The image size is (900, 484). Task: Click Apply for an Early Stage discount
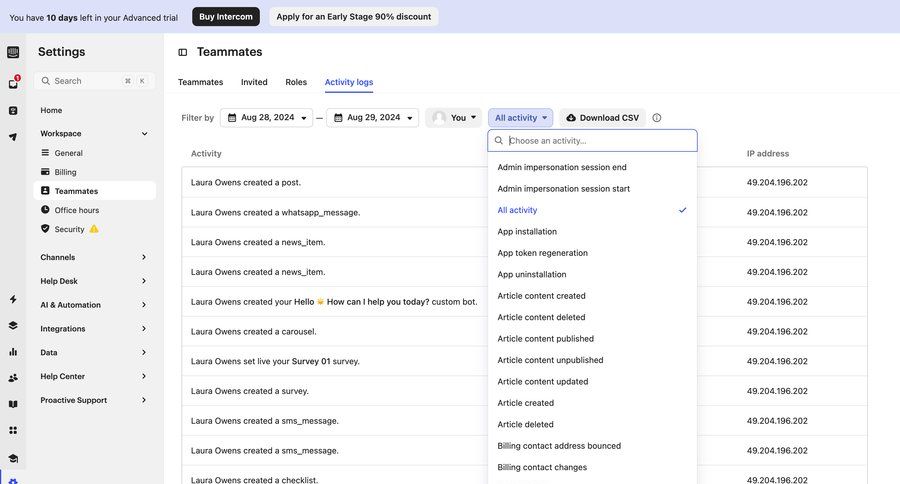click(x=354, y=17)
